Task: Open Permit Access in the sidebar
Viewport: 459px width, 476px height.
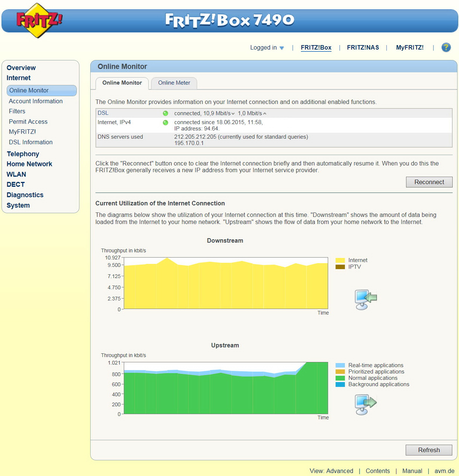Action: [28, 122]
